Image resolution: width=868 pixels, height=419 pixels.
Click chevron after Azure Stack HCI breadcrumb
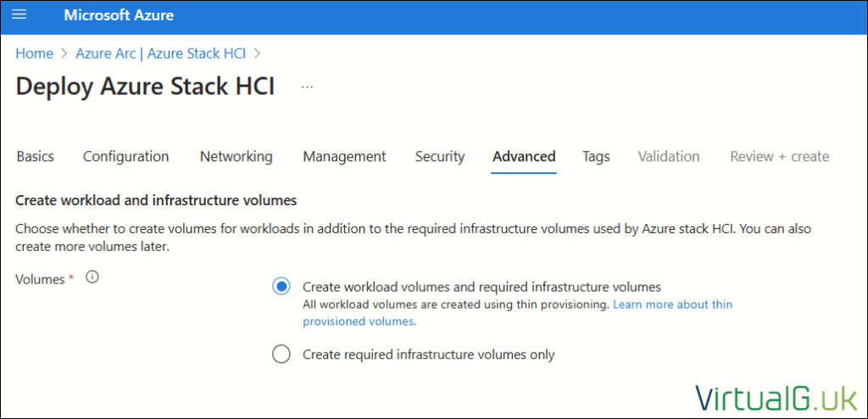[x=257, y=53]
